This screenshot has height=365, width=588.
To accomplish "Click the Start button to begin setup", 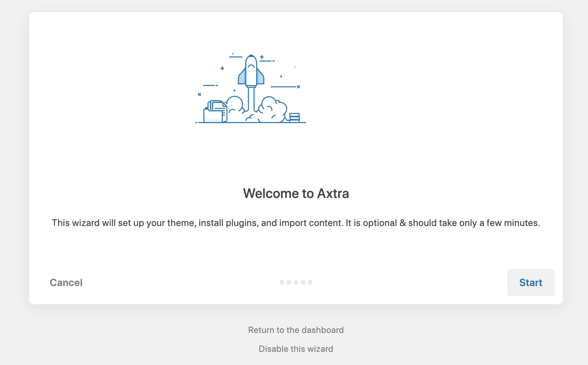I will [x=530, y=282].
